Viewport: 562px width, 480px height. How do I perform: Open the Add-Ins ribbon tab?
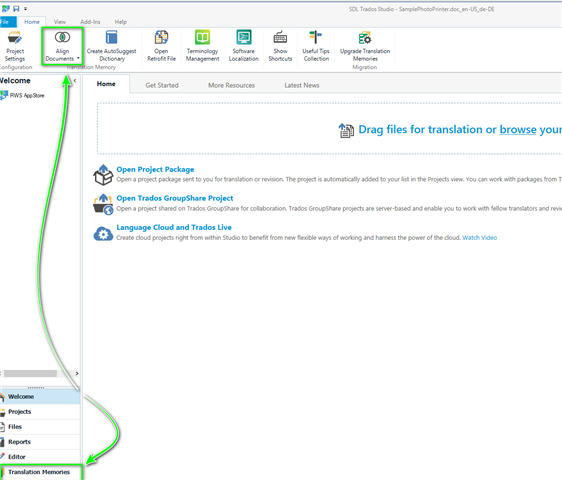click(90, 22)
